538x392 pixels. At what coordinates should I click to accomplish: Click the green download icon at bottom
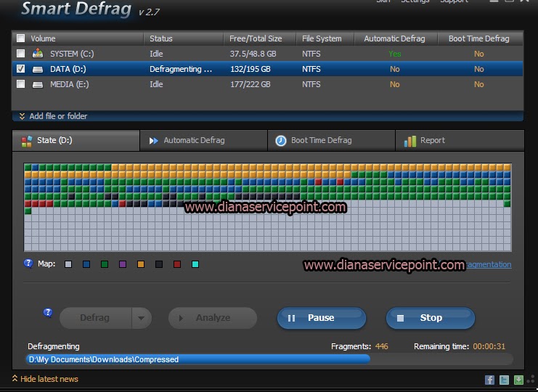(518, 380)
